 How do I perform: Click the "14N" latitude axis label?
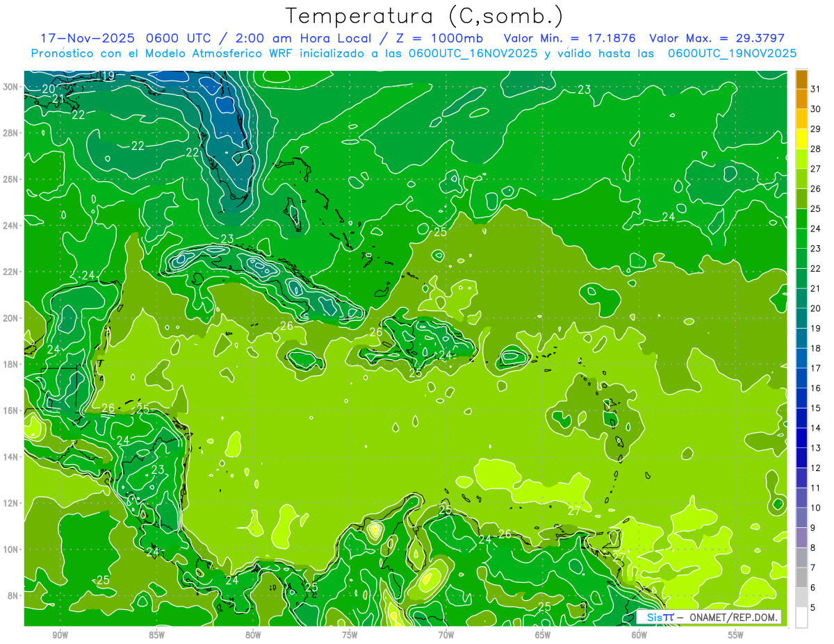click(11, 456)
